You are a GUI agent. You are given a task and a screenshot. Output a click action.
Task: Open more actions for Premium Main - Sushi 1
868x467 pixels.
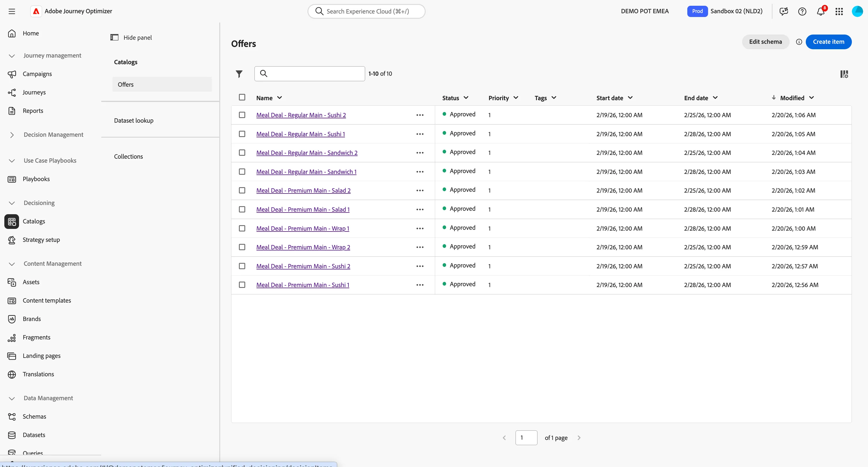(420, 285)
